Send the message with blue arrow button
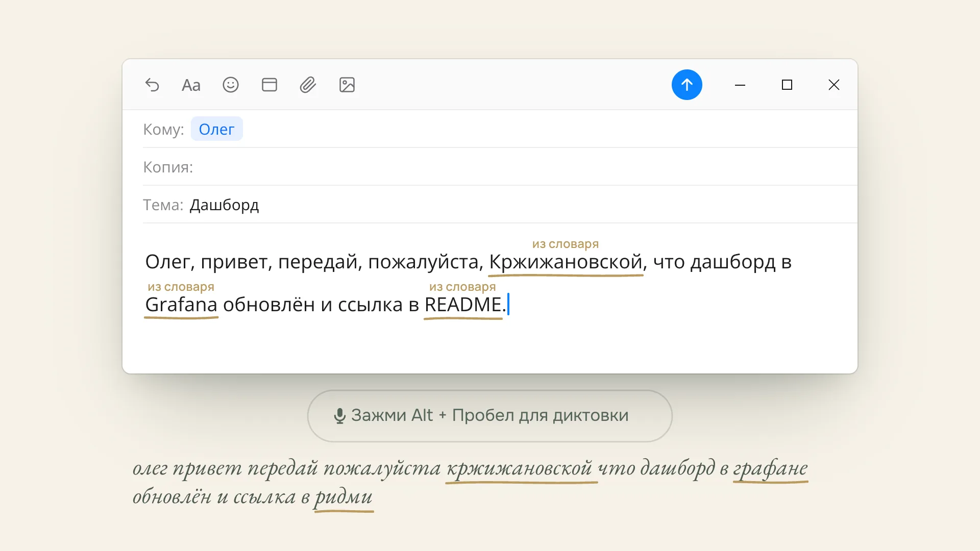 687,85
